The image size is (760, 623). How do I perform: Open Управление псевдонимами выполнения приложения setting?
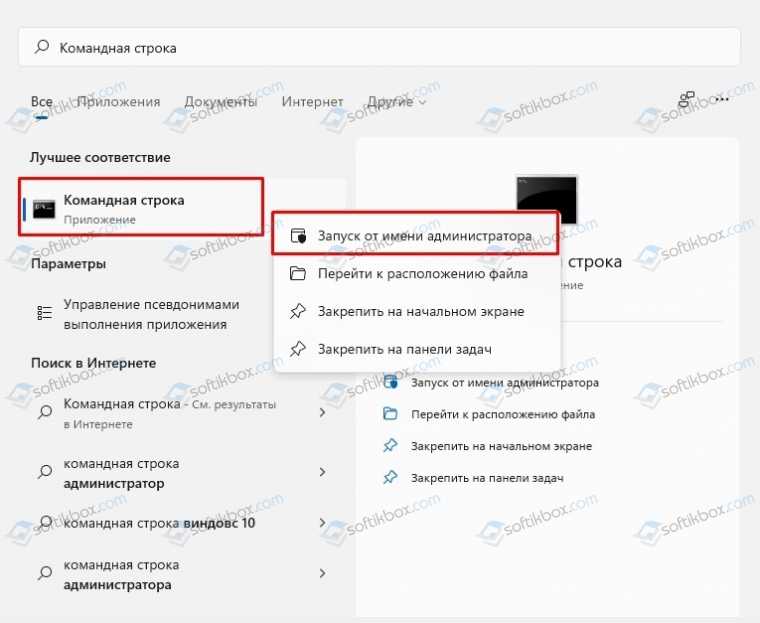click(152, 314)
